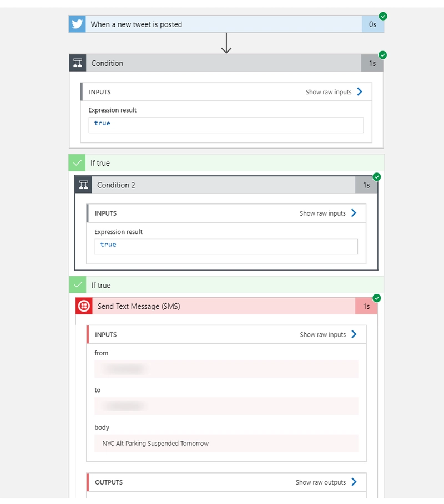The width and height of the screenshot is (444, 504).
Task: Click the Condition step icon
Action: [x=78, y=63]
